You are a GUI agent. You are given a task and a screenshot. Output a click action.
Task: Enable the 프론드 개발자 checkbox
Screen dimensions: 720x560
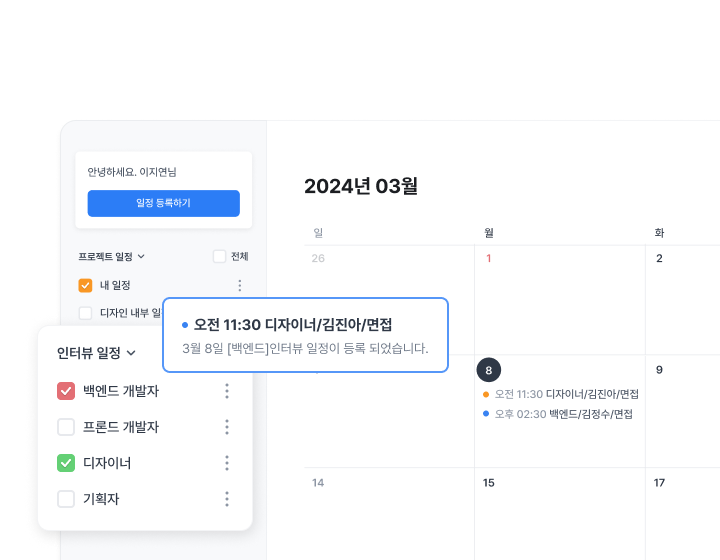click(66, 427)
